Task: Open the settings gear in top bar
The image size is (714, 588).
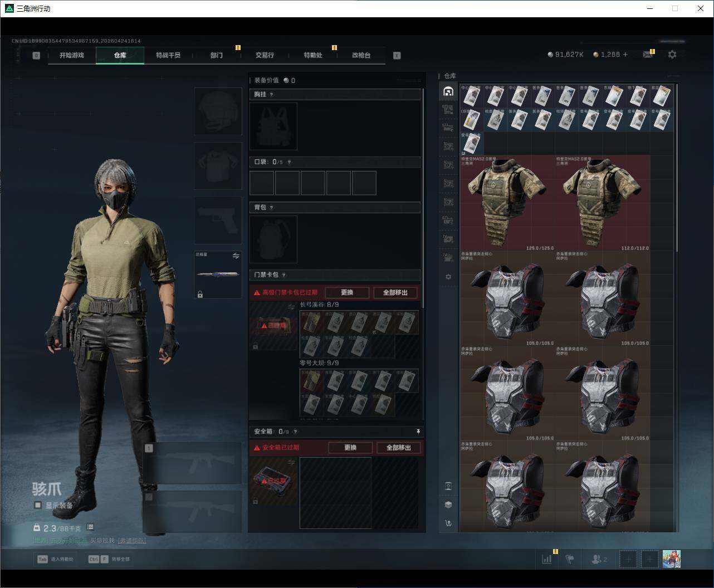Action: (x=672, y=55)
